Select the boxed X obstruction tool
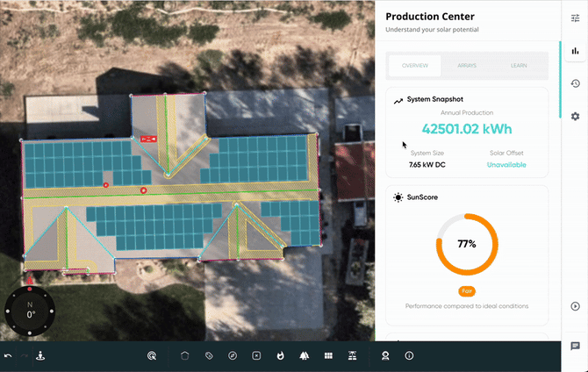 point(256,355)
